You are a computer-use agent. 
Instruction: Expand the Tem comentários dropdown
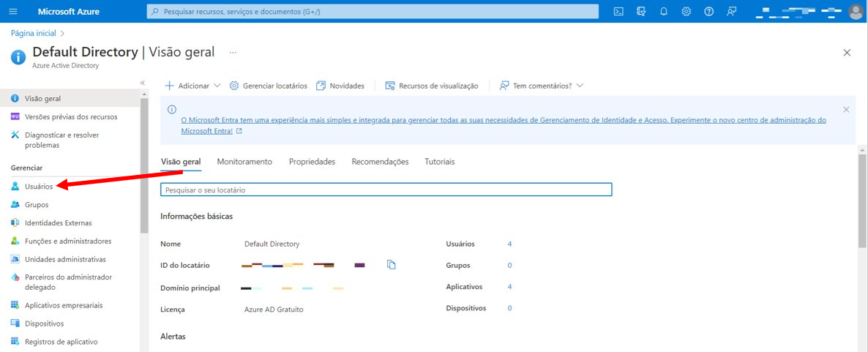[542, 86]
